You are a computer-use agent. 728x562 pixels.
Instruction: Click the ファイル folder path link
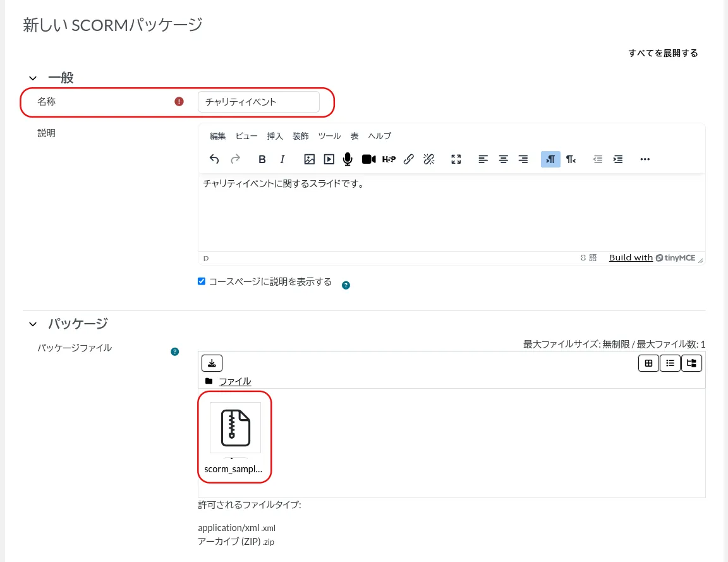234,381
